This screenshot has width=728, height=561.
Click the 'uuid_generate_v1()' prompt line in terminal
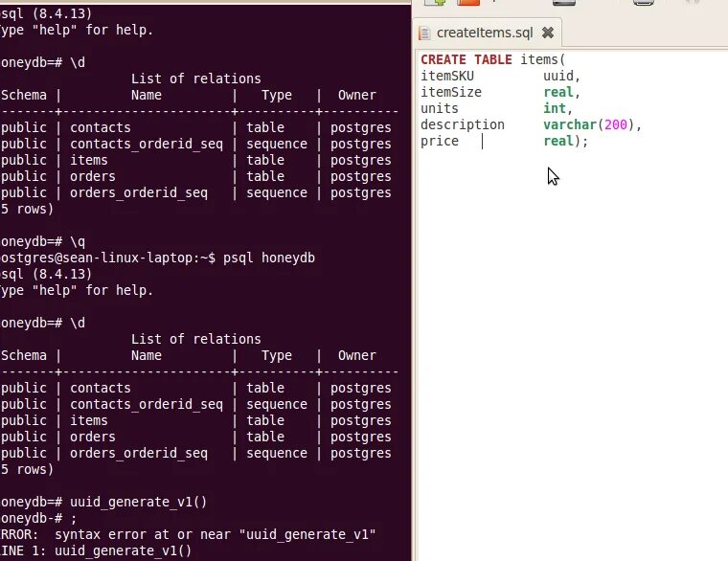click(103, 502)
